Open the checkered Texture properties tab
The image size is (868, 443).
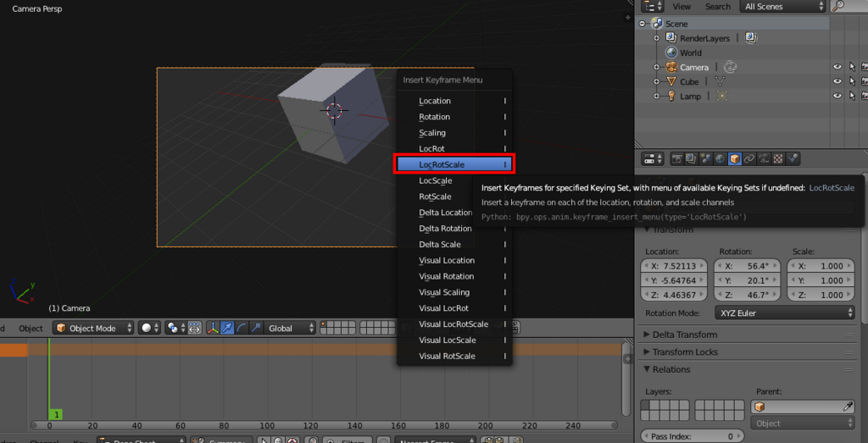point(778,159)
